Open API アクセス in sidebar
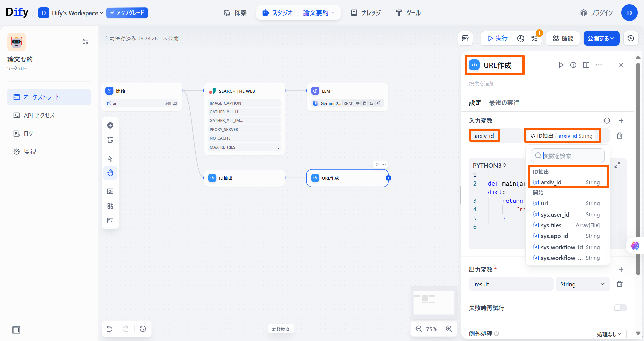Image resolution: width=644 pixels, height=341 pixels. 39,115
